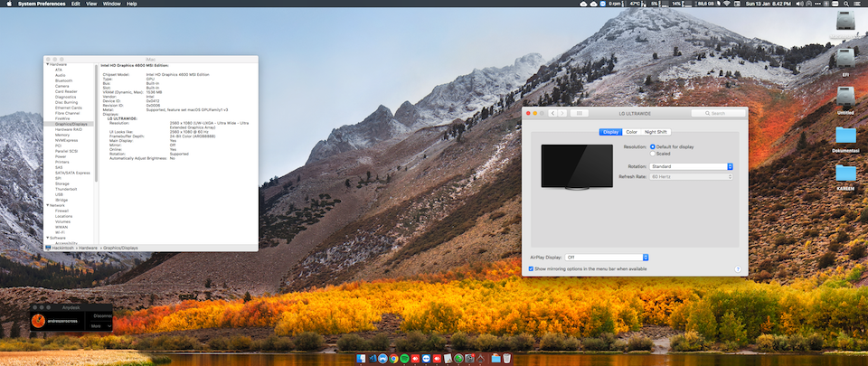Select Ethernet Cards in the hardware list
This screenshot has width=868, height=366.
coord(69,108)
